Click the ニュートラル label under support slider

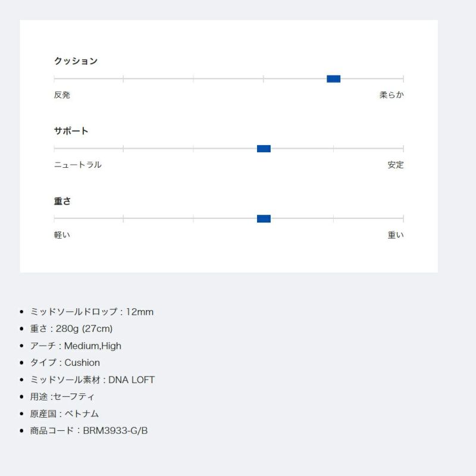click(77, 165)
